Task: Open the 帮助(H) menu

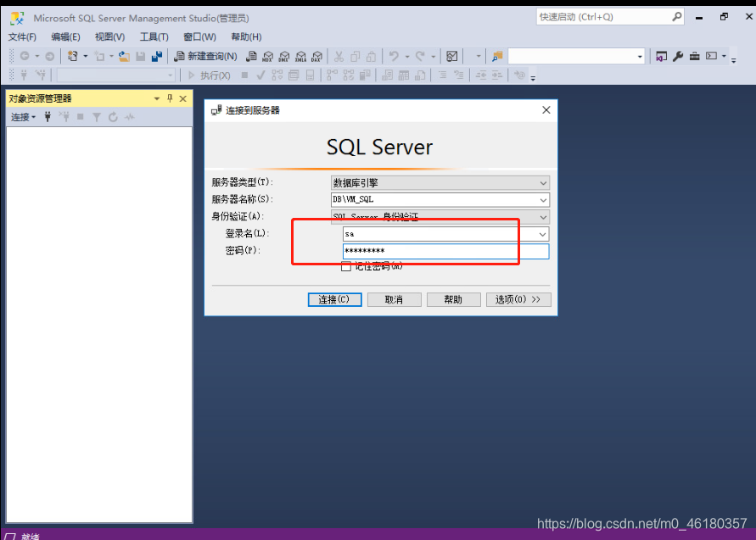Action: [x=246, y=36]
